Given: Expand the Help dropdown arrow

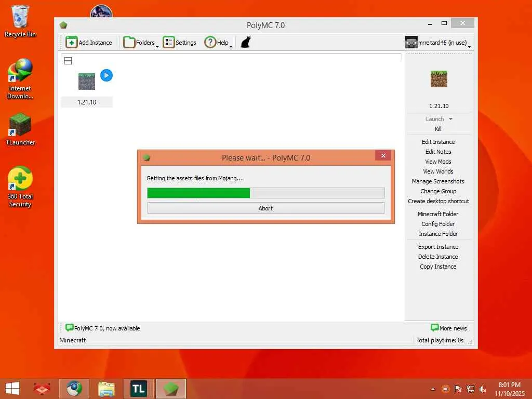Looking at the screenshot, I should [x=231, y=47].
